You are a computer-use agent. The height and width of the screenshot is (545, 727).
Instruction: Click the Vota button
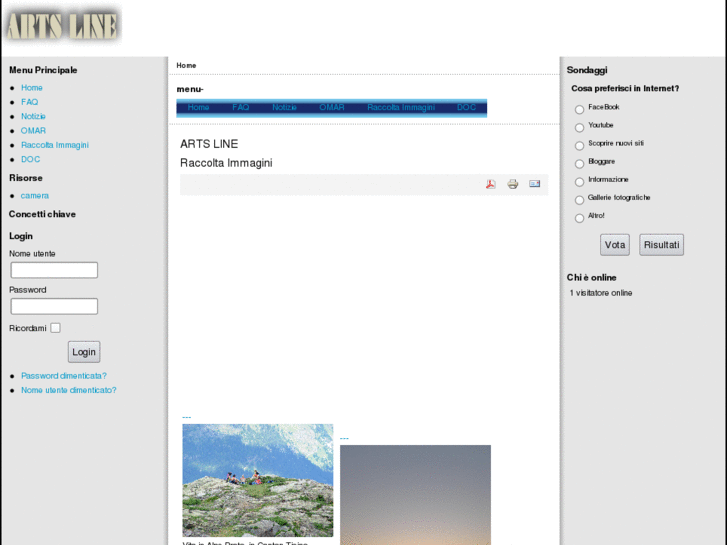[615, 245]
